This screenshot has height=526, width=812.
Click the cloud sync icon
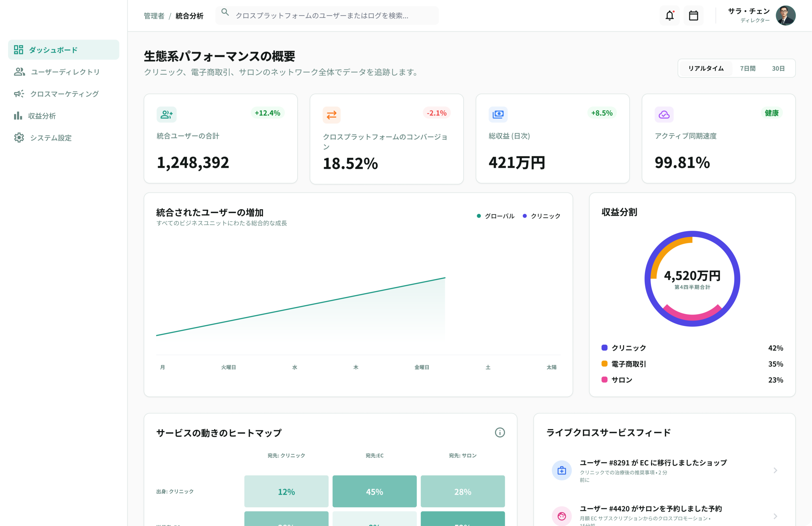pyautogui.click(x=664, y=114)
